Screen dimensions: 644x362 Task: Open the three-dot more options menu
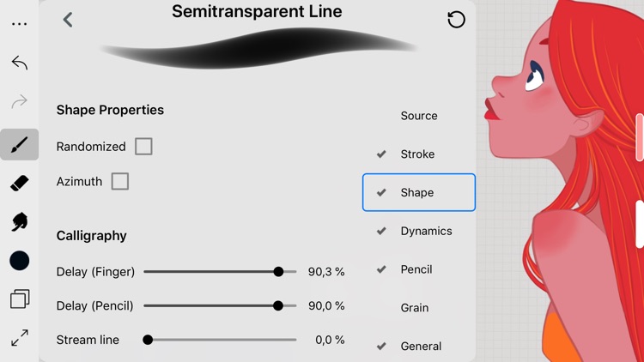19,24
